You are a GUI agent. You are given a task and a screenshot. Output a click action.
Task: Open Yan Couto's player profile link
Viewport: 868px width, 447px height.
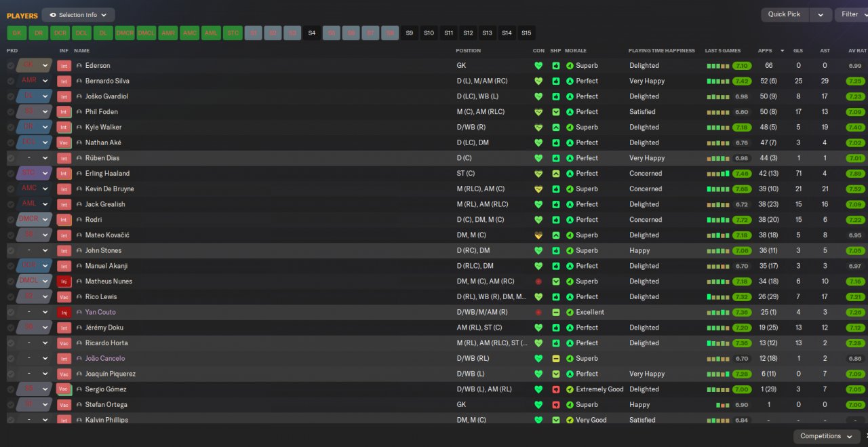click(x=100, y=312)
